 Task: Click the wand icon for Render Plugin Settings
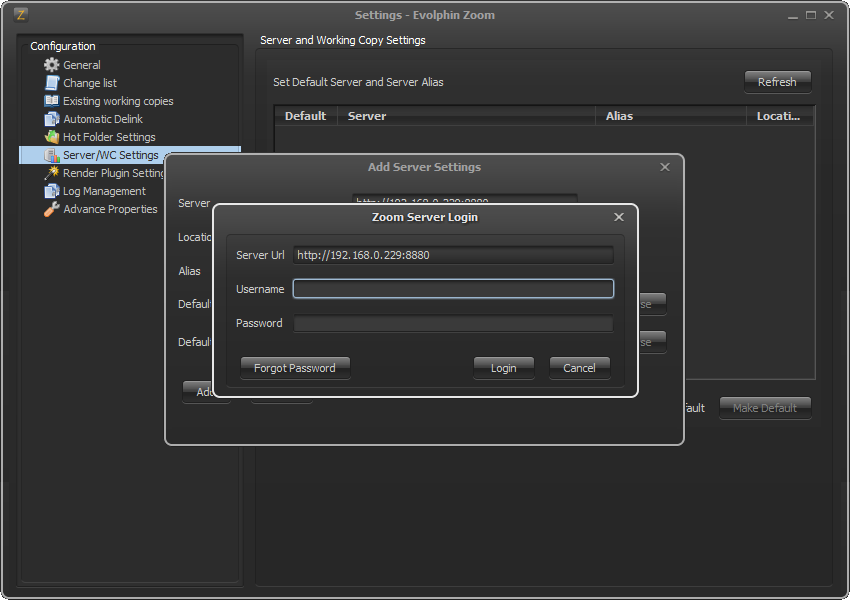coord(51,173)
